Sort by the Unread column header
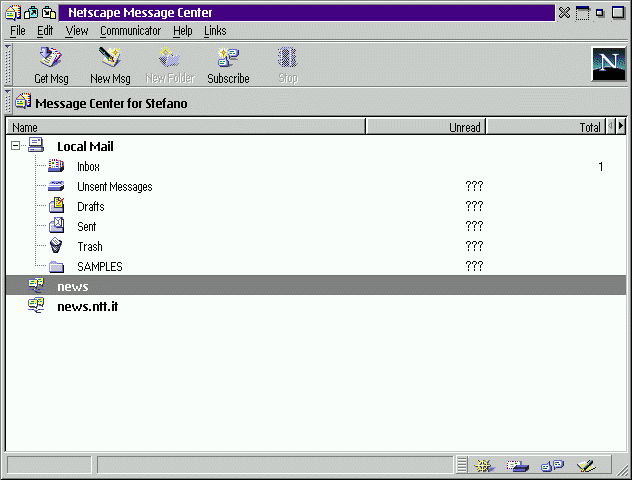Image resolution: width=632 pixels, height=480 pixels. 426,127
